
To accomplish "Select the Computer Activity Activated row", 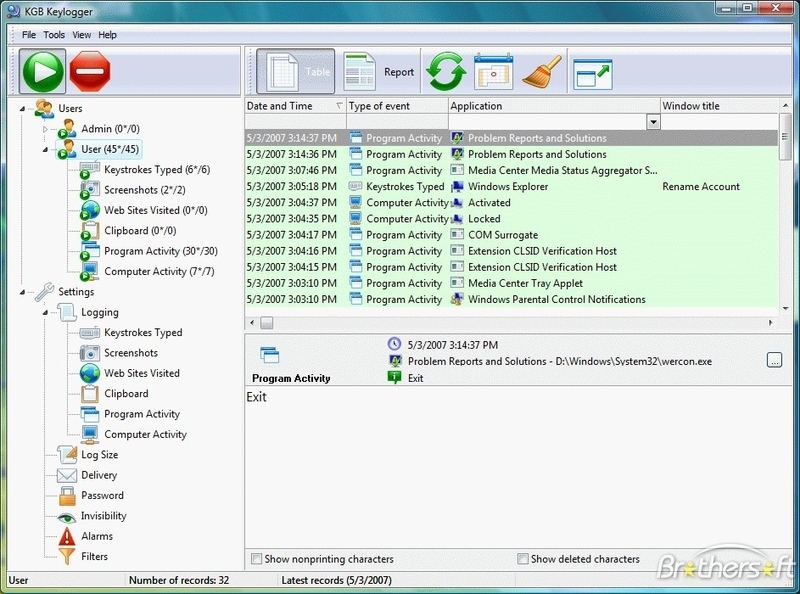I will pyautogui.click(x=512, y=203).
